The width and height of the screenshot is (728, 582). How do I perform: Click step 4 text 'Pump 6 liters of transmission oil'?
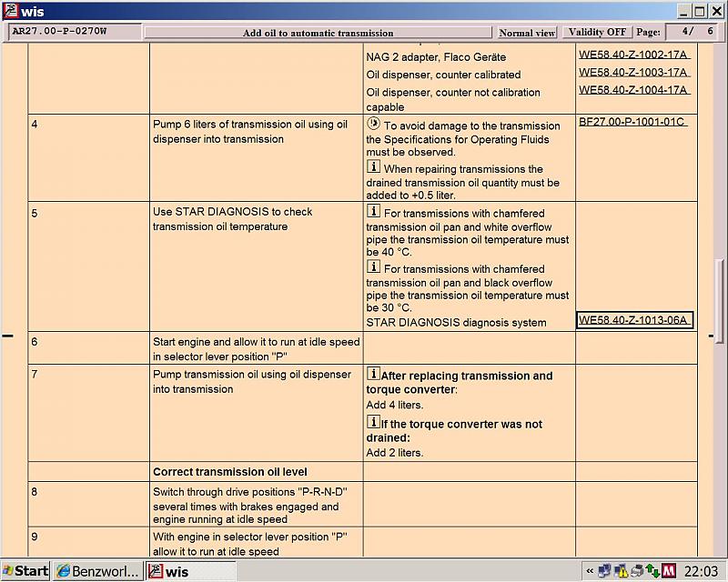(250, 132)
